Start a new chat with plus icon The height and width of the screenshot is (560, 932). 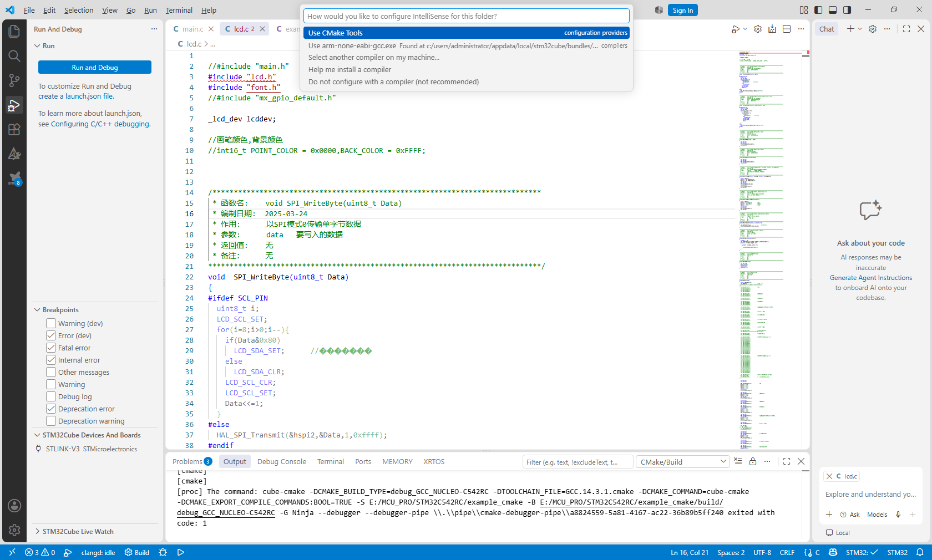[x=850, y=29]
